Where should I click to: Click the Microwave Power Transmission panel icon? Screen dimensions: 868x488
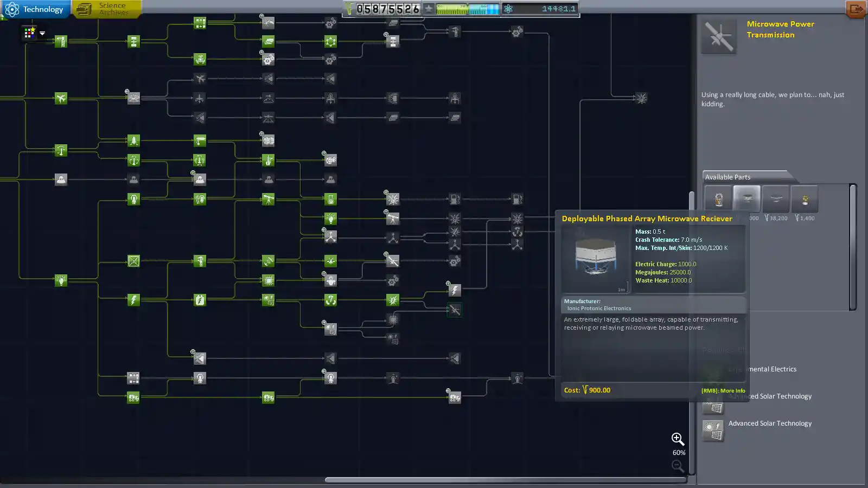click(x=719, y=37)
